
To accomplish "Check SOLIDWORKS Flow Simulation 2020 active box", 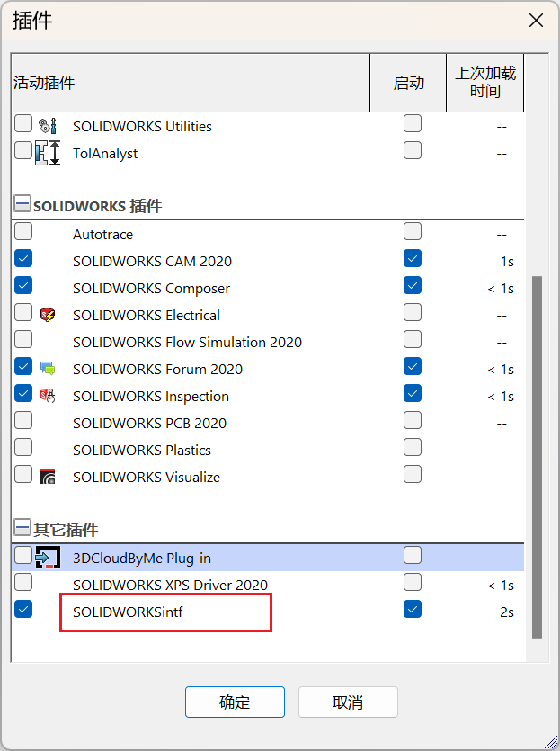I will click(23, 340).
